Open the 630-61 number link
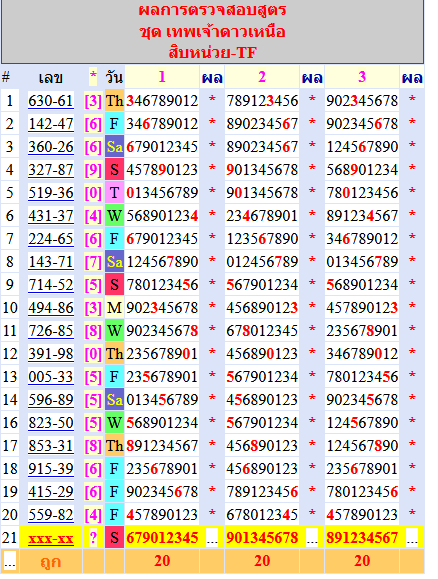This screenshot has height=579, width=438. 51,101
